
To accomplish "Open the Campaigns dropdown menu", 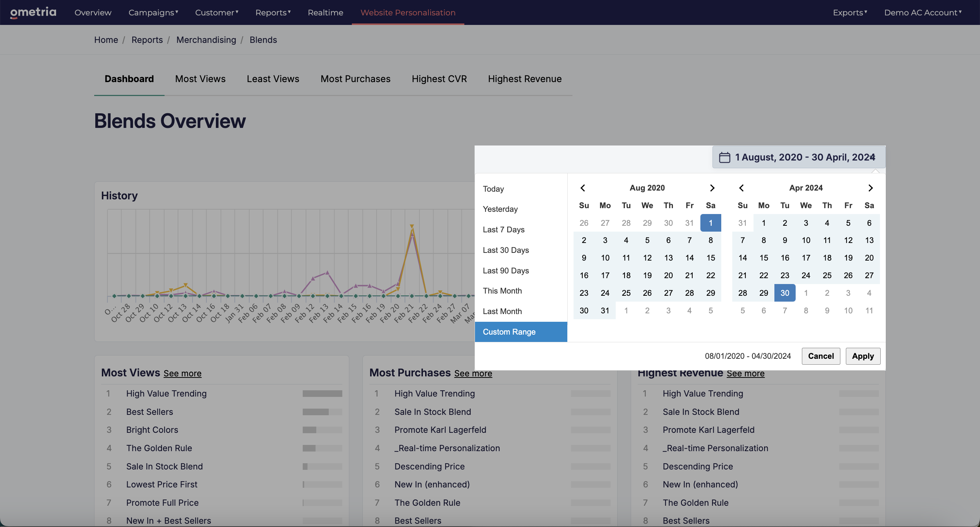I will coord(153,12).
